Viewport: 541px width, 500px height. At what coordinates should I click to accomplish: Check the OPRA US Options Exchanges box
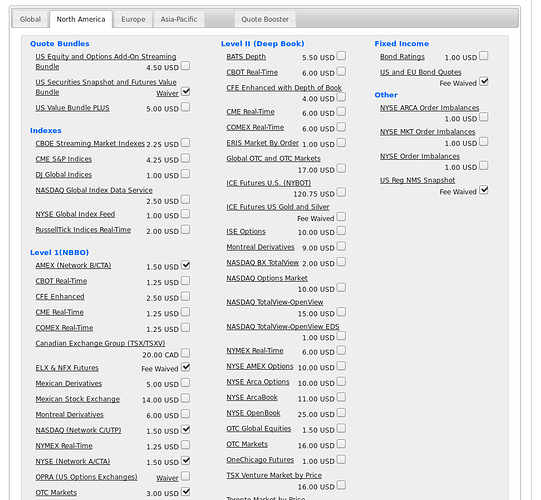[x=186, y=476]
